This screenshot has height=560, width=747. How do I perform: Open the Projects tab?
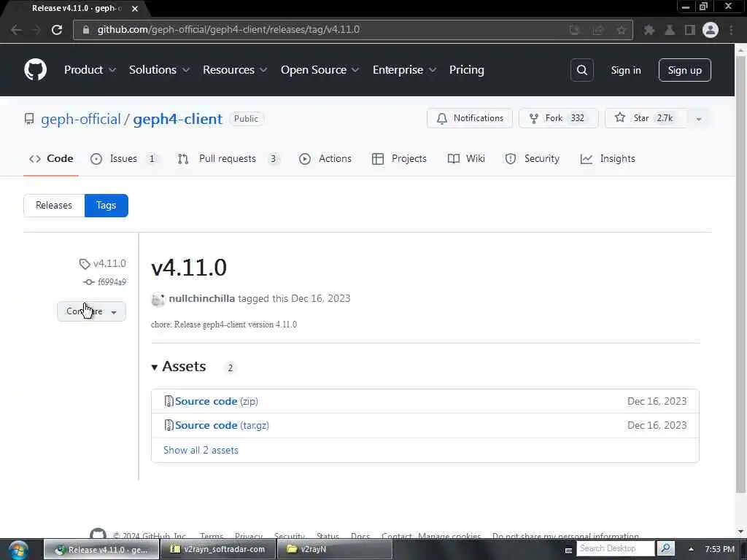tap(399, 158)
